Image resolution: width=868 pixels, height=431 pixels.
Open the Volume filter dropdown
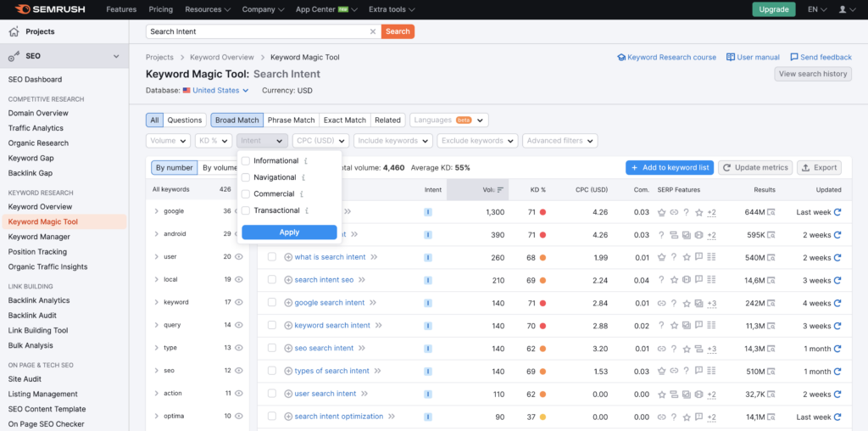(169, 141)
